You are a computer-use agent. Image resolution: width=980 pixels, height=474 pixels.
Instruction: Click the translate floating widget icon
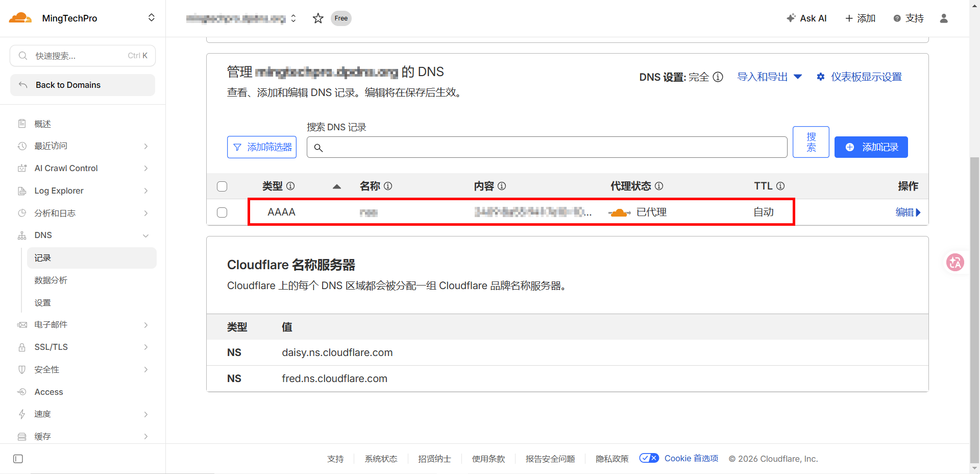pyautogui.click(x=955, y=263)
